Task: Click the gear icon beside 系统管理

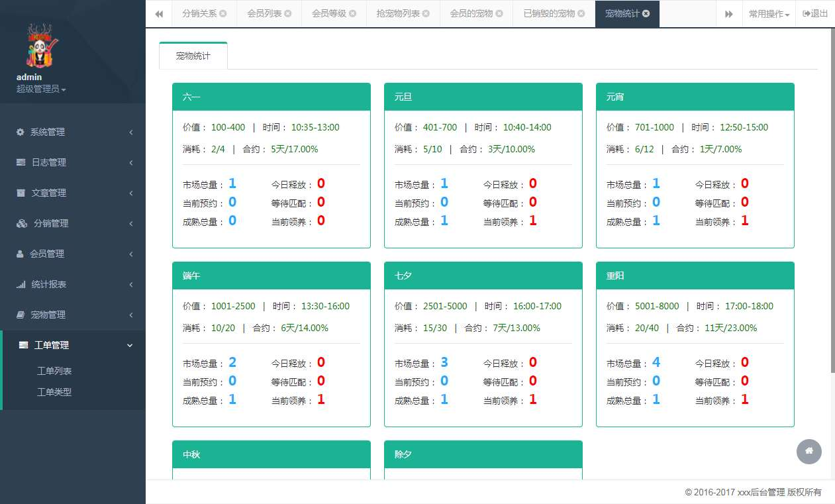Action: point(21,132)
